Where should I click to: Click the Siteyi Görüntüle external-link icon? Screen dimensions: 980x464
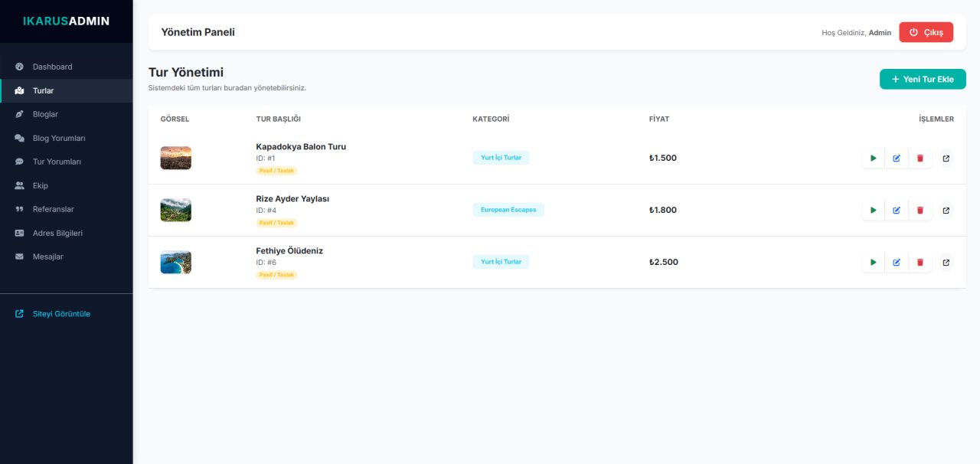point(19,314)
